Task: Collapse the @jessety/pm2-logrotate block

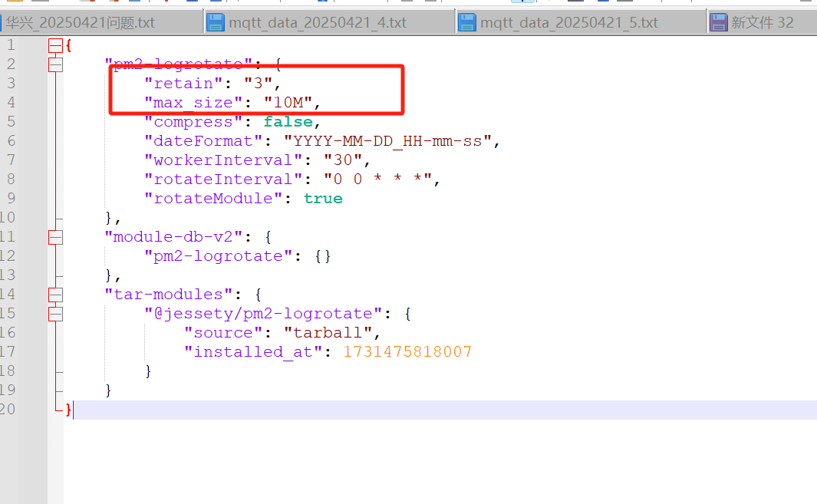Action: click(55, 314)
